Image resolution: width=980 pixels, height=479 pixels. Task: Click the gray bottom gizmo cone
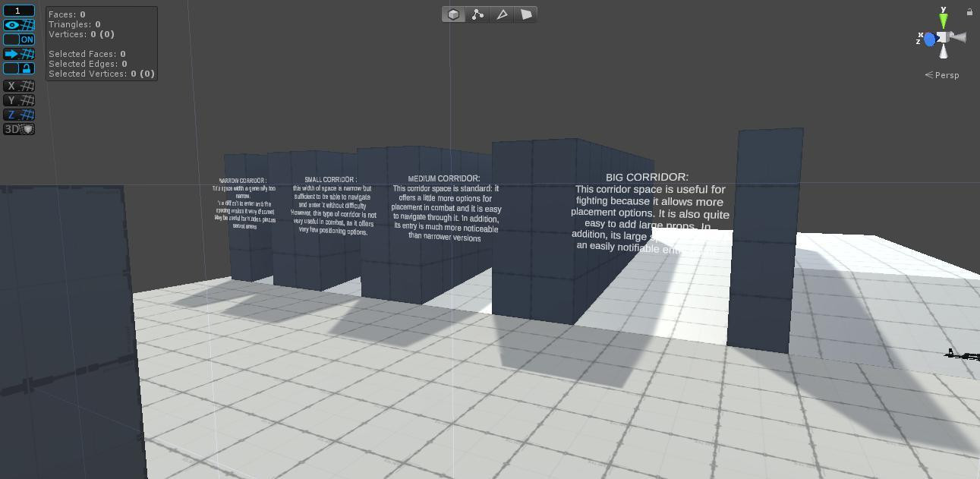(944, 52)
